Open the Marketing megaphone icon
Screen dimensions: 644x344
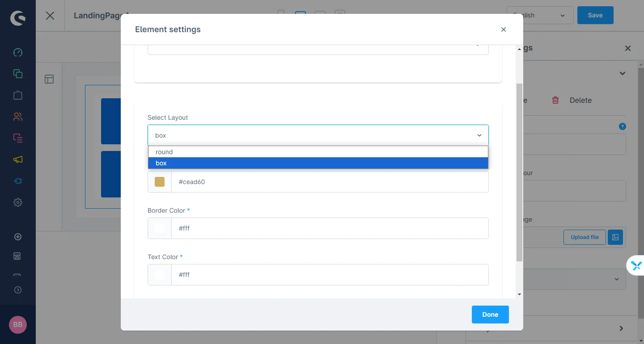pos(18,159)
